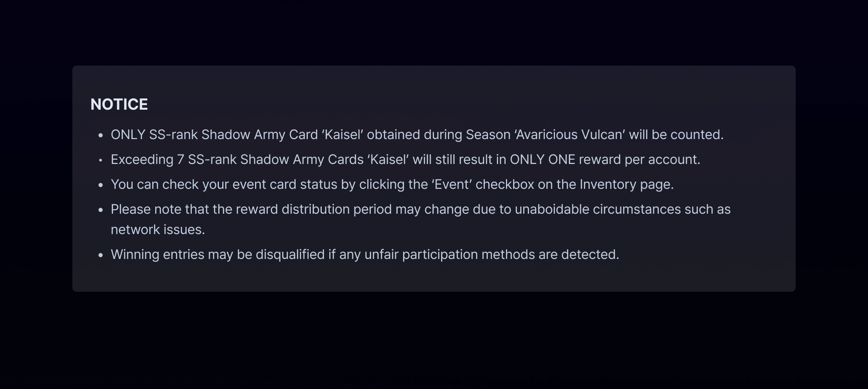The height and width of the screenshot is (389, 868).
Task: Click the words 'reward distribution period'
Action: 314,209
